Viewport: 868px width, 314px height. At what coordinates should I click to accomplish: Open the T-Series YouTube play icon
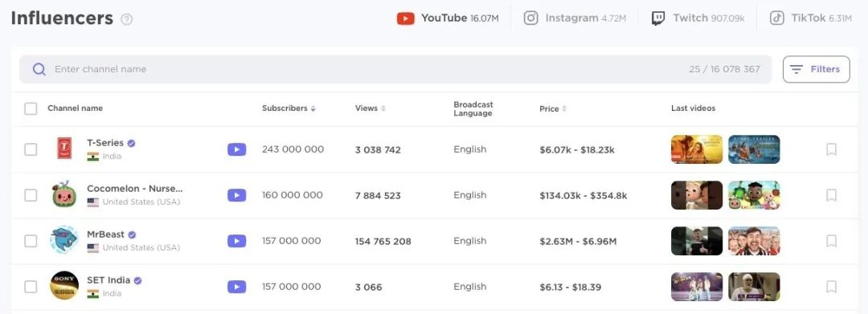point(236,149)
